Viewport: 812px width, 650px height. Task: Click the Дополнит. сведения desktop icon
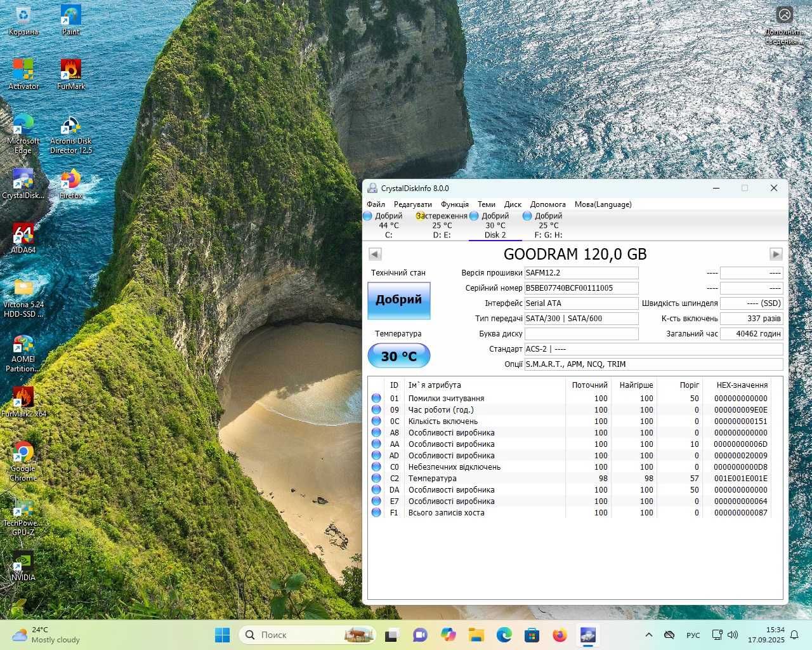(785, 25)
